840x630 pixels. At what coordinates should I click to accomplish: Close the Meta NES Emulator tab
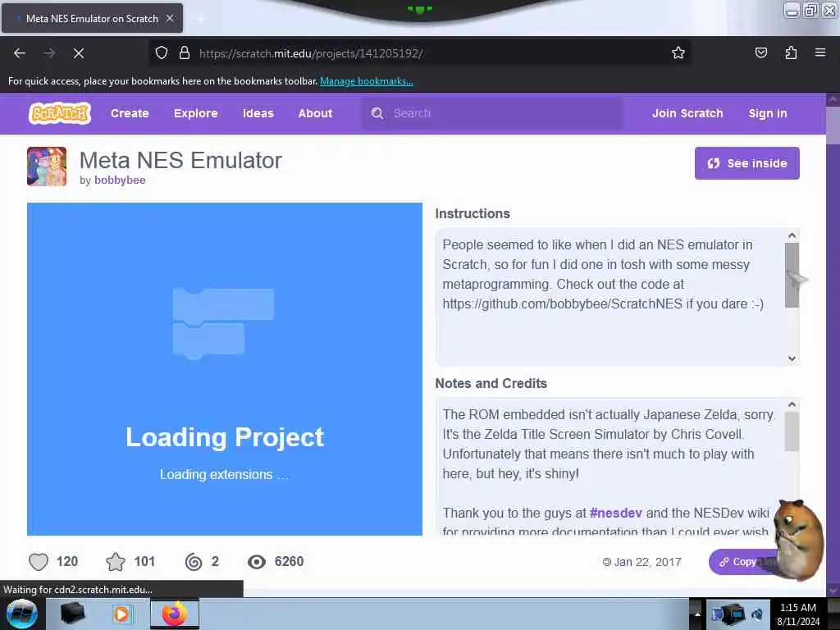(x=170, y=18)
